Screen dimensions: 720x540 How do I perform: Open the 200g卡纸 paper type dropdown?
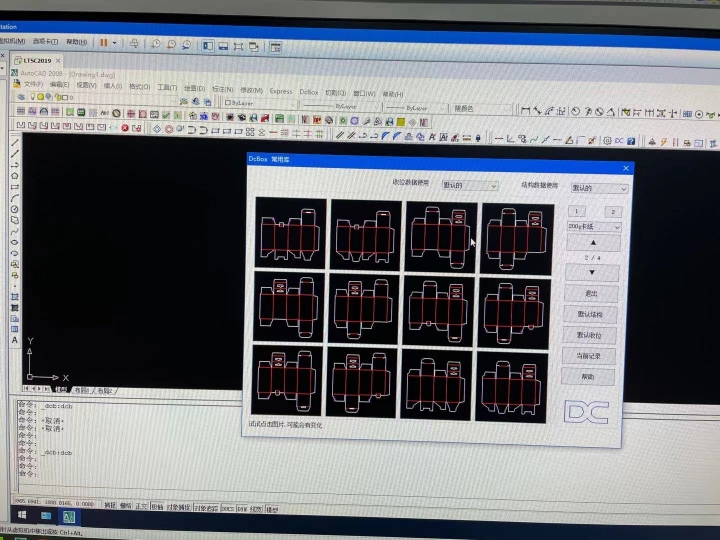tap(593, 227)
